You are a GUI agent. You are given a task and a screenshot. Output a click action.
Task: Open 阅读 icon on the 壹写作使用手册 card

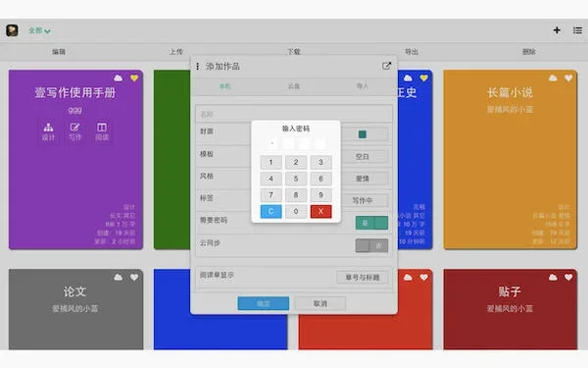(102, 131)
